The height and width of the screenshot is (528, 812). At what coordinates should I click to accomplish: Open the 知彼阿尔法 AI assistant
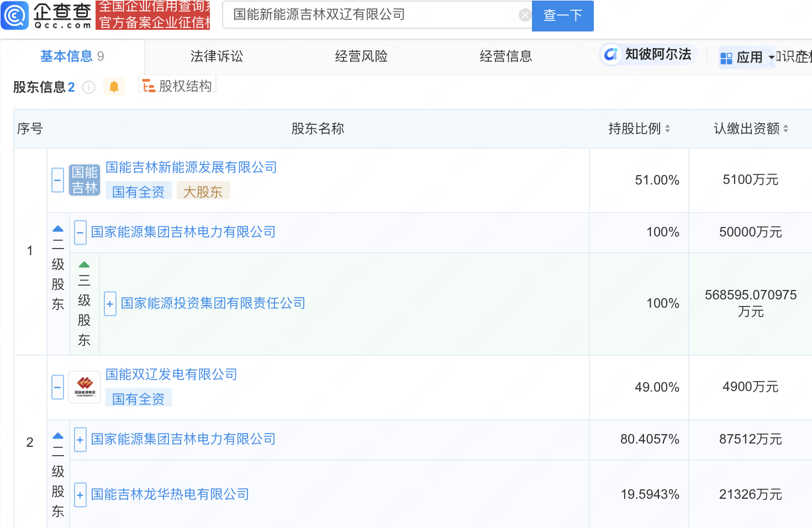coord(648,54)
